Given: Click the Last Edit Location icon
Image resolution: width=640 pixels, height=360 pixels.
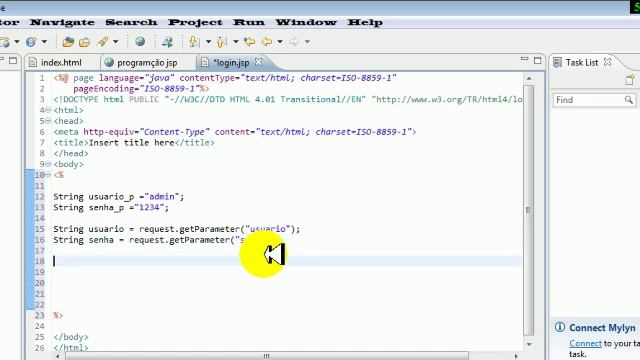Looking at the screenshot, I should 249,42.
